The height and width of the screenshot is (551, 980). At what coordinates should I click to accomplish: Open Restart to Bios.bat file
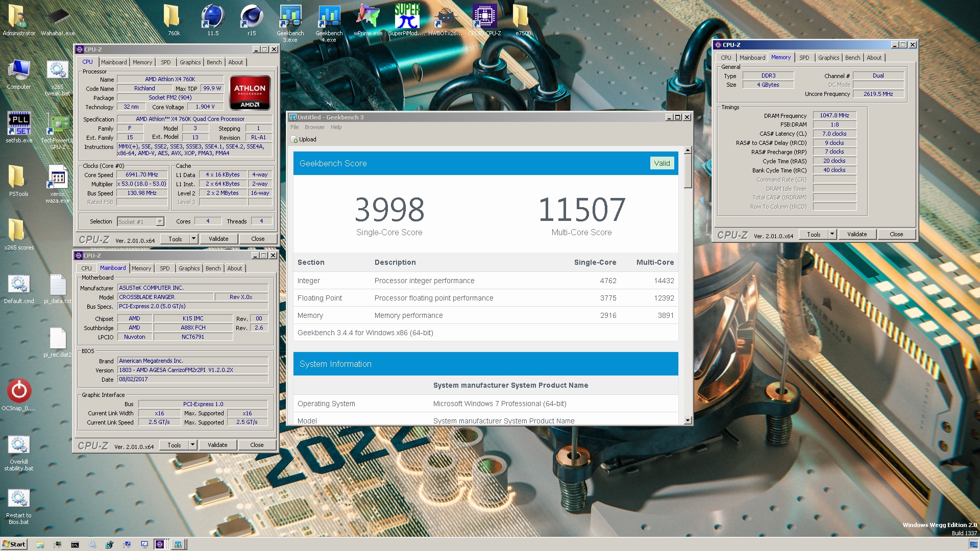tap(19, 507)
